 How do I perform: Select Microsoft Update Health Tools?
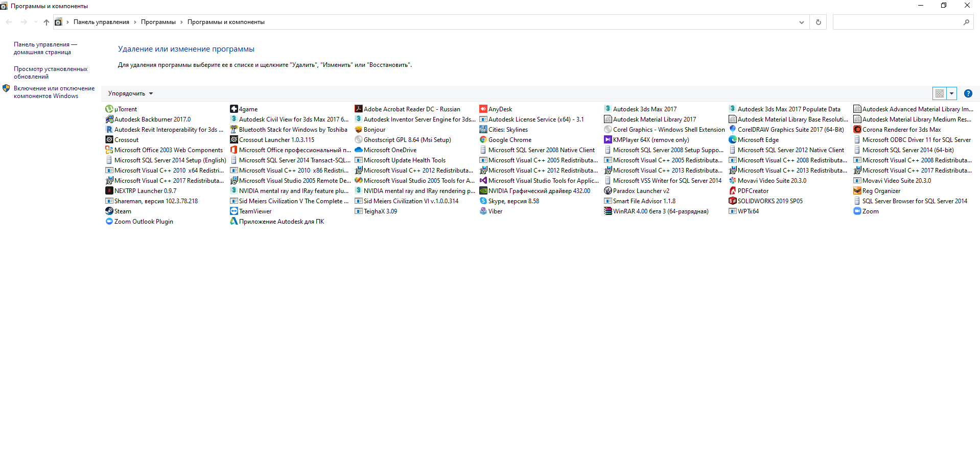pyautogui.click(x=400, y=160)
